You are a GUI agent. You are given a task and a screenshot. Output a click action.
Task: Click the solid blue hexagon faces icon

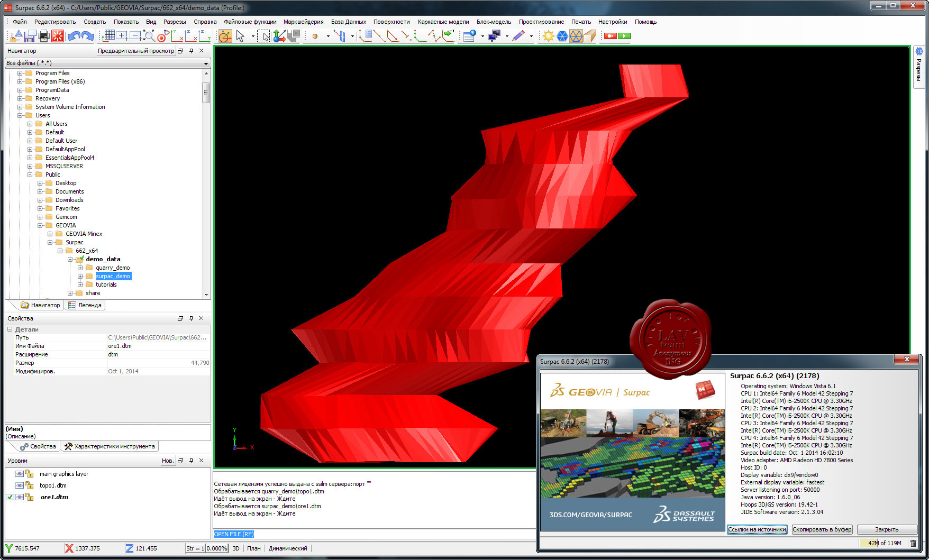coord(562,36)
